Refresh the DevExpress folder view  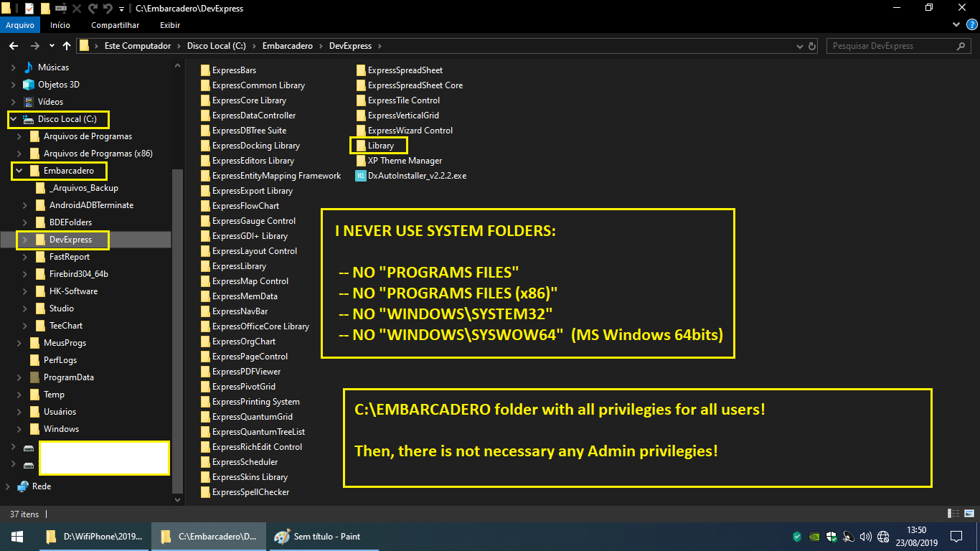coord(812,46)
